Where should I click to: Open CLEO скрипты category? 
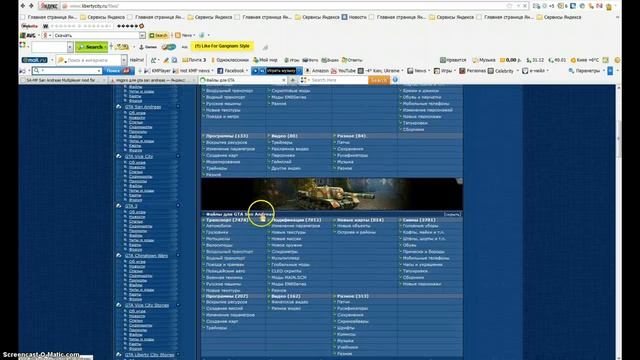[287, 271]
